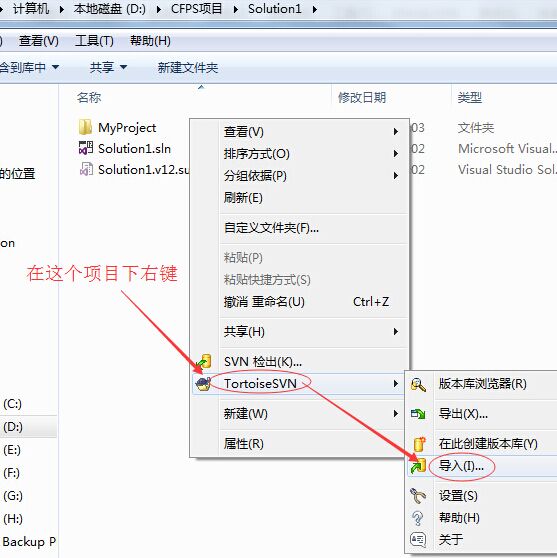The height and width of the screenshot is (558, 557).
Task: Click the SVN Checkout icon in context menu
Action: 205,362
